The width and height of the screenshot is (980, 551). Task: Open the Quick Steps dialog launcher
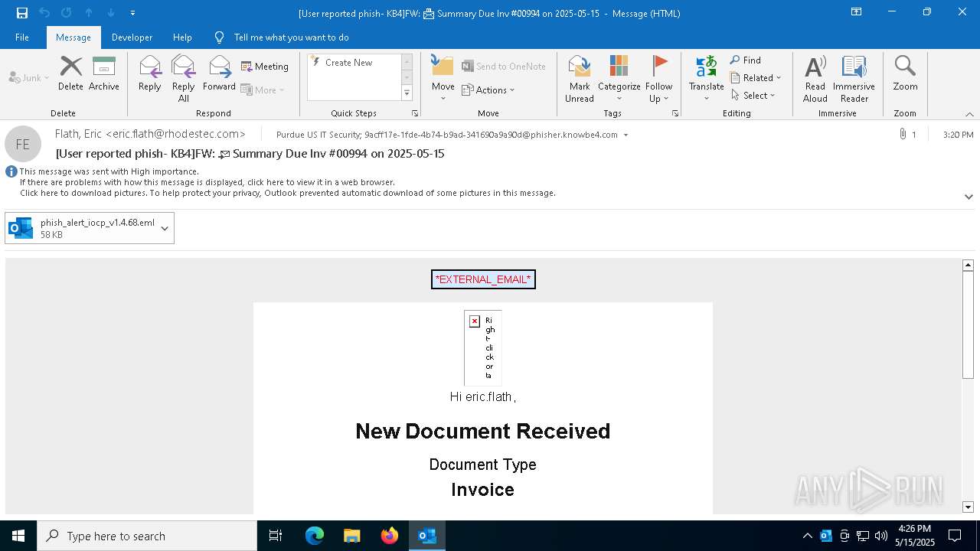point(415,113)
